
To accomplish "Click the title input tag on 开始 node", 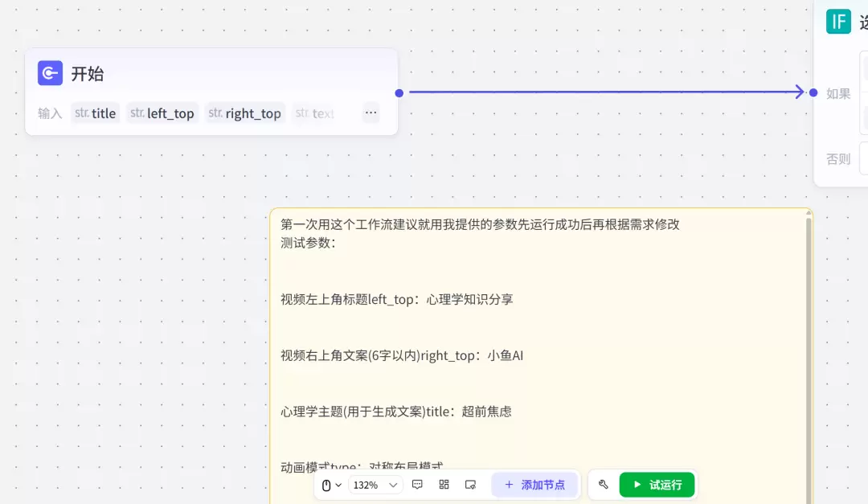I will click(x=95, y=113).
